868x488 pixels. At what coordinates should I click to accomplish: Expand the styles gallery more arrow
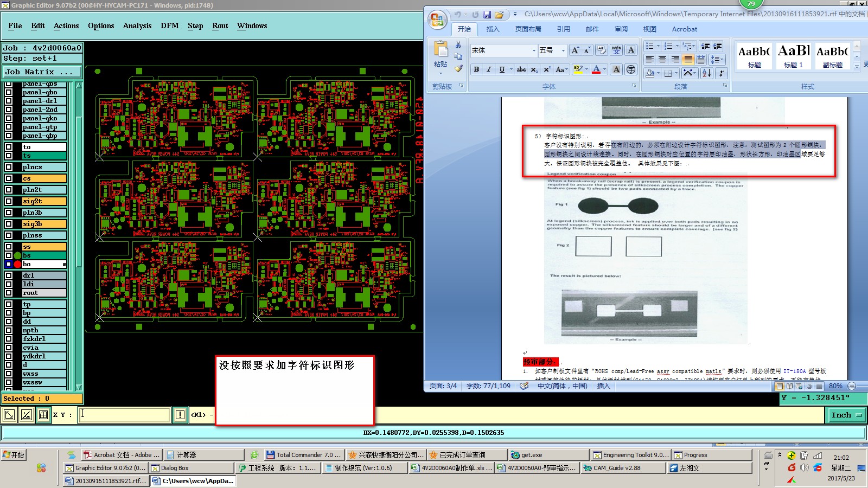pos(857,67)
